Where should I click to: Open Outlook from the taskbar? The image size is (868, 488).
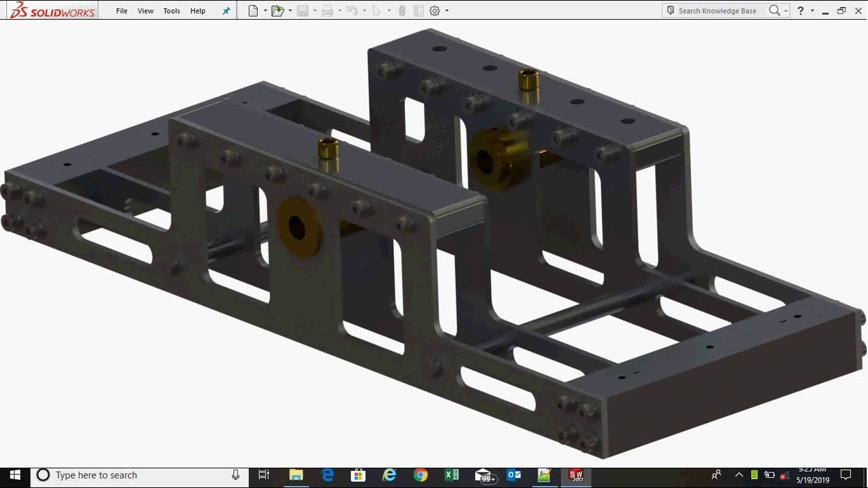[513, 475]
